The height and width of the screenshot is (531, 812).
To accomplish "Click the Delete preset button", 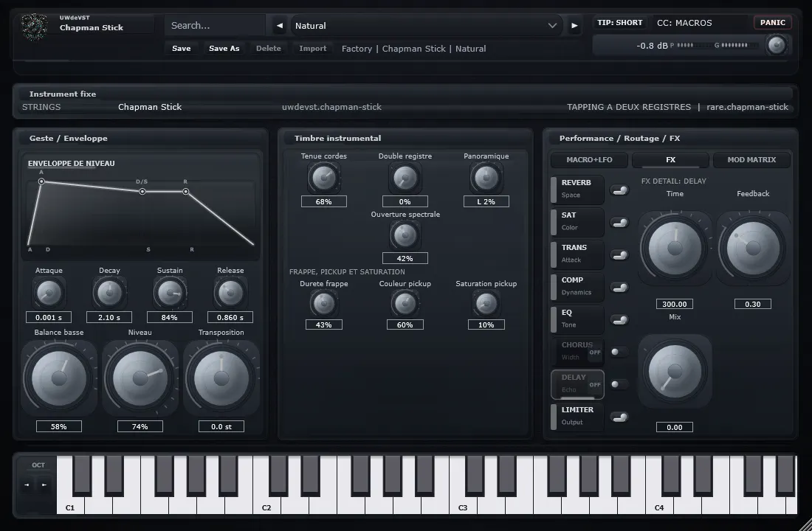I will click(x=268, y=48).
